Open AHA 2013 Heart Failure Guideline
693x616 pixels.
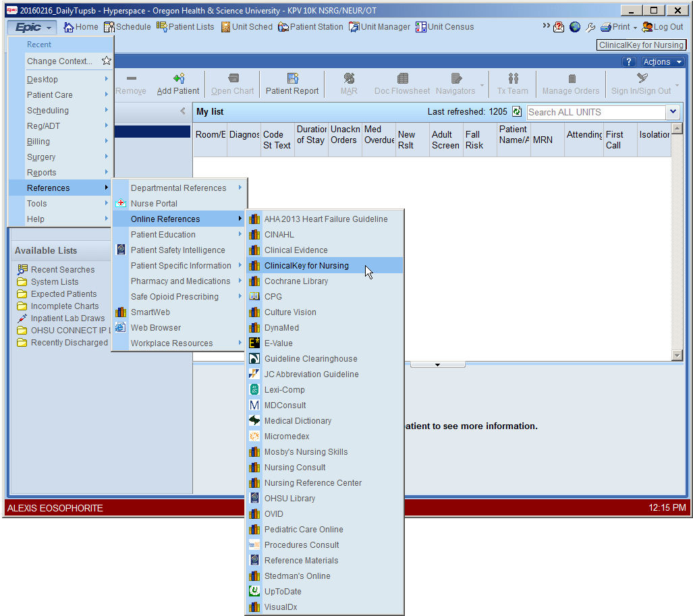pos(325,219)
